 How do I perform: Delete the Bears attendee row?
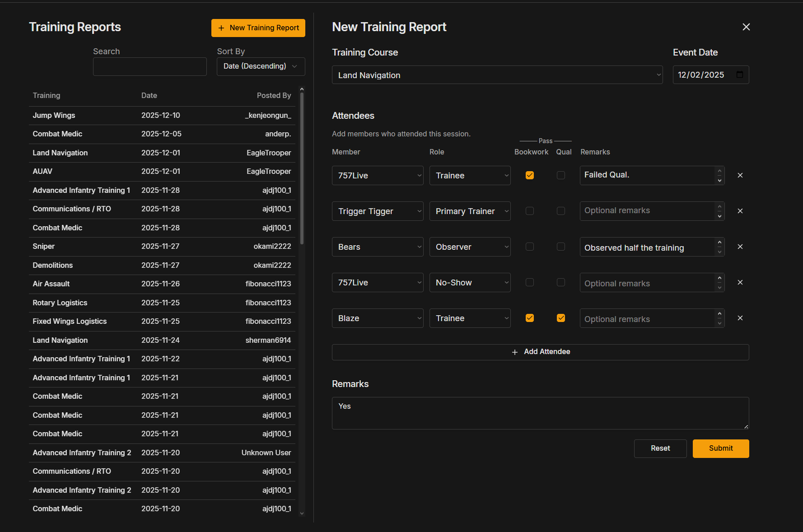(x=740, y=247)
